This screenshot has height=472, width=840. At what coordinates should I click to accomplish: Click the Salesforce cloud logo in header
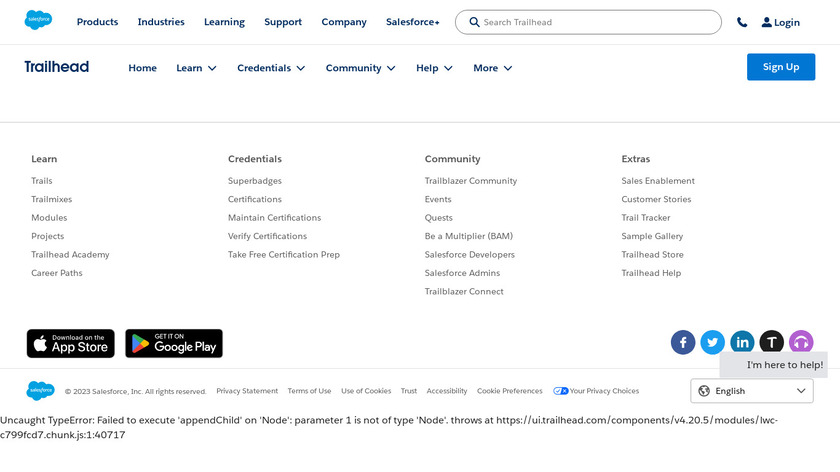tap(38, 21)
